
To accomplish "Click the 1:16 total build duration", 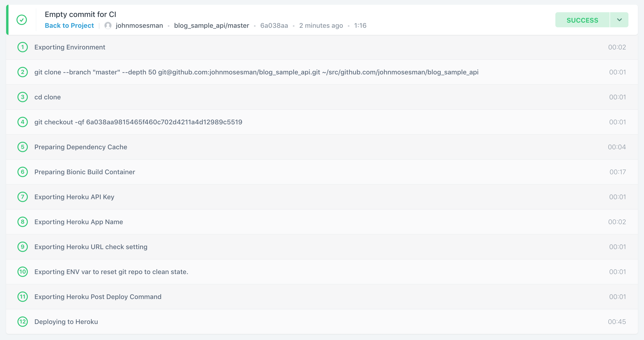I will 360,25.
